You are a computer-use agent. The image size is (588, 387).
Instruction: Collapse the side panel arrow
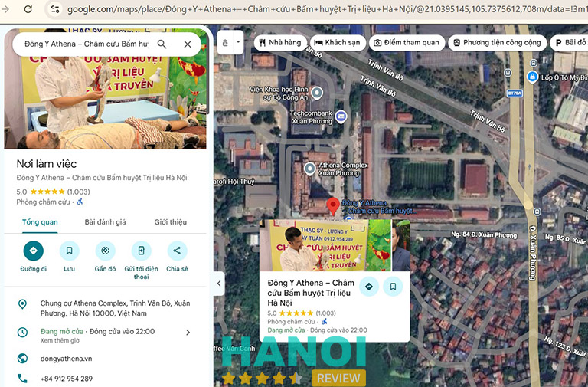coord(219,284)
